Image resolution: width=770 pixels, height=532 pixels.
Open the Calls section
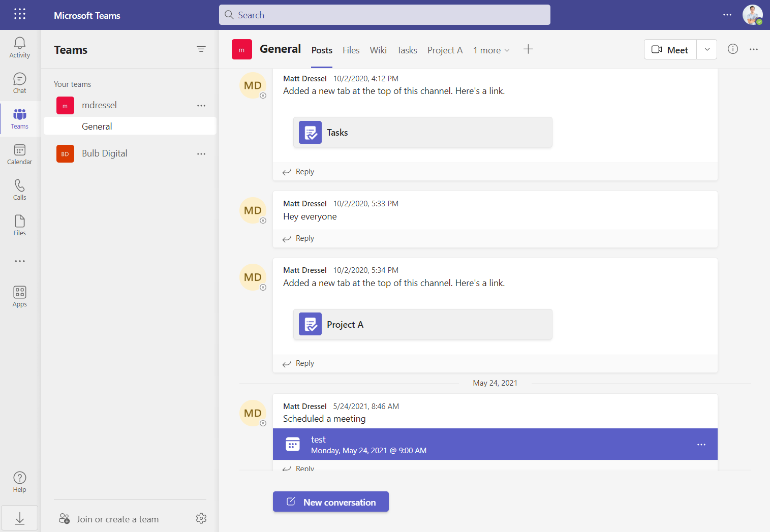(x=20, y=190)
